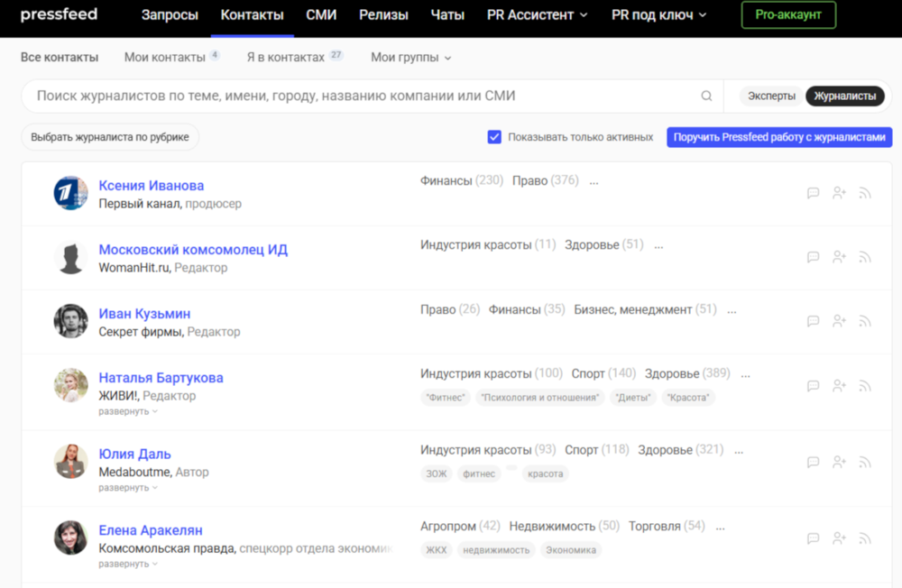Message Московский комсомолец ИД via chat icon
This screenshot has height=588, width=902.
pos(813,257)
